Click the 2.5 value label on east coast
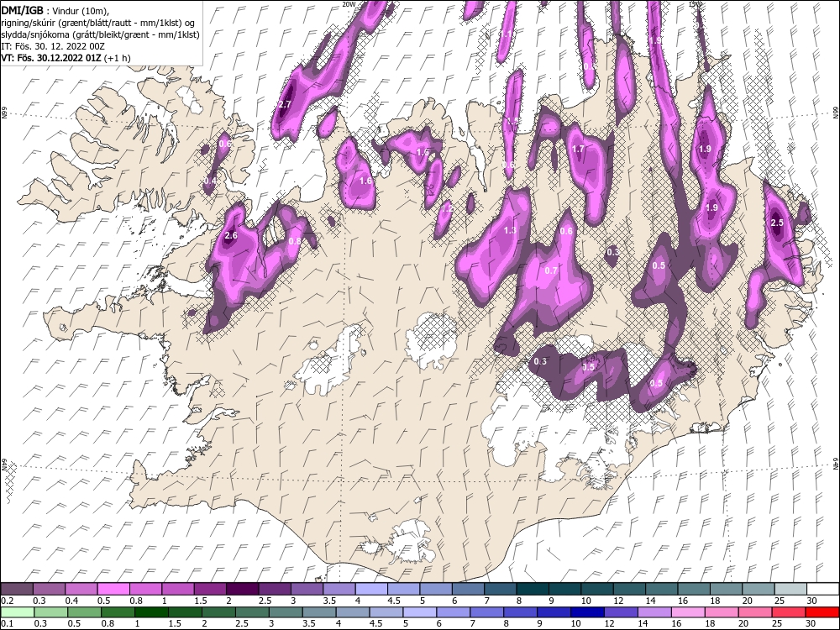840x630 pixels. pos(777,223)
